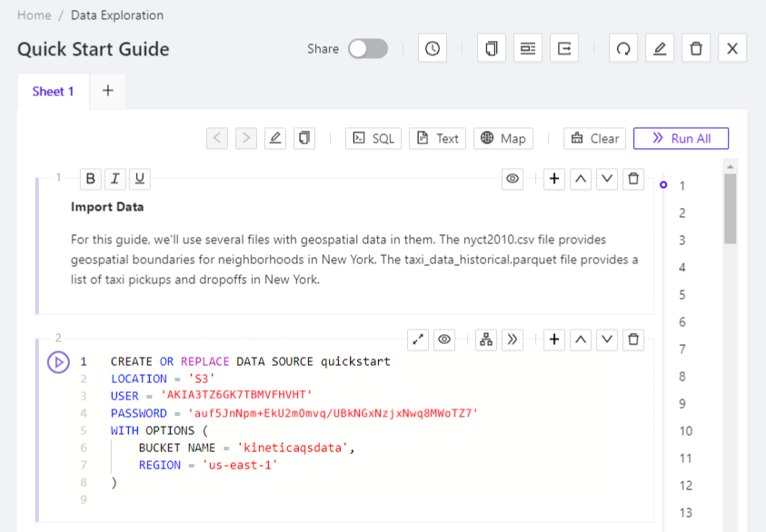Navigate to the Home breadcrumb link
This screenshot has width=766, height=532.
pos(34,15)
